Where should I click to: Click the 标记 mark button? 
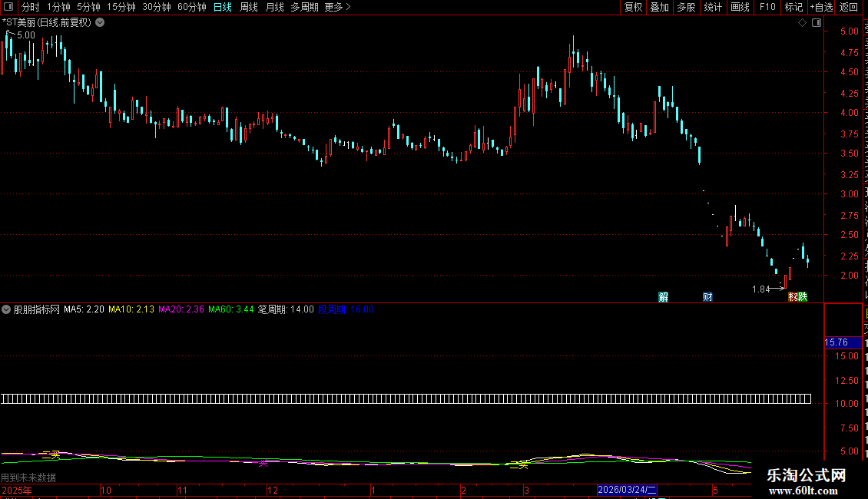tap(793, 7)
